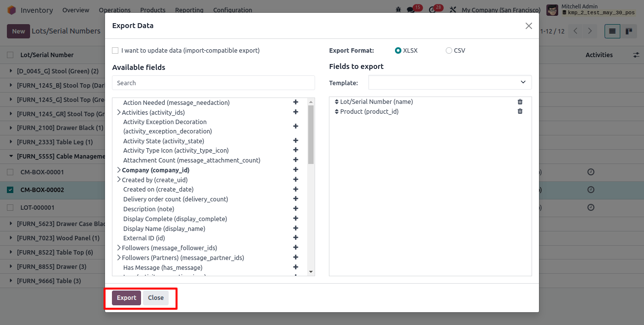The height and width of the screenshot is (325, 644).
Task: Click the available fields list scrollbar
Action: tap(311, 134)
